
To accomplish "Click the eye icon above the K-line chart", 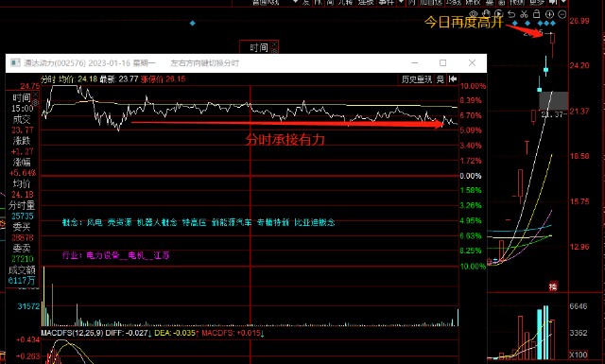I will (x=474, y=14).
